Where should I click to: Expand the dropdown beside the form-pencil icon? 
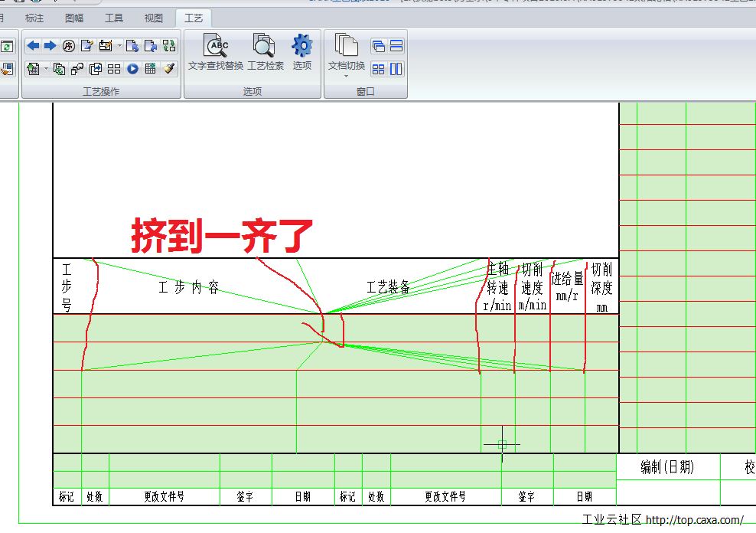click(x=119, y=46)
